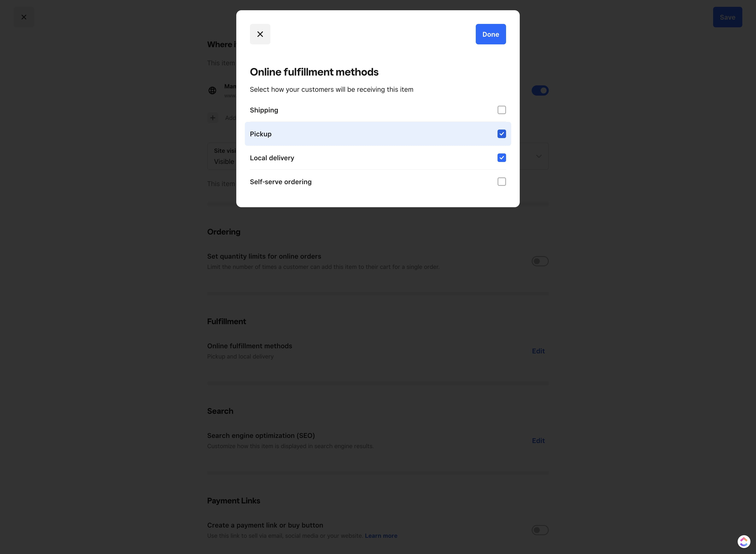
Task: Expand the Site visibility dropdown
Action: (x=539, y=156)
